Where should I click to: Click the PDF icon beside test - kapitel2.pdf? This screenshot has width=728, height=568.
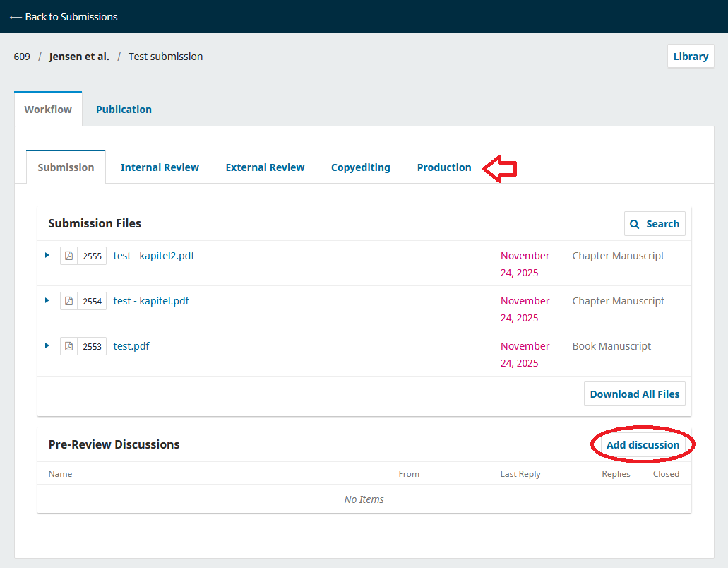point(68,255)
